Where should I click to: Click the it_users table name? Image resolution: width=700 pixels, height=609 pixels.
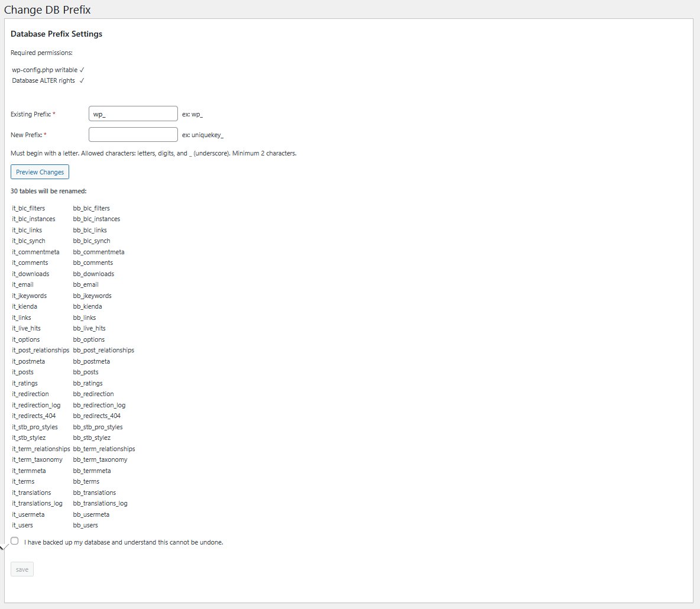pos(22,525)
